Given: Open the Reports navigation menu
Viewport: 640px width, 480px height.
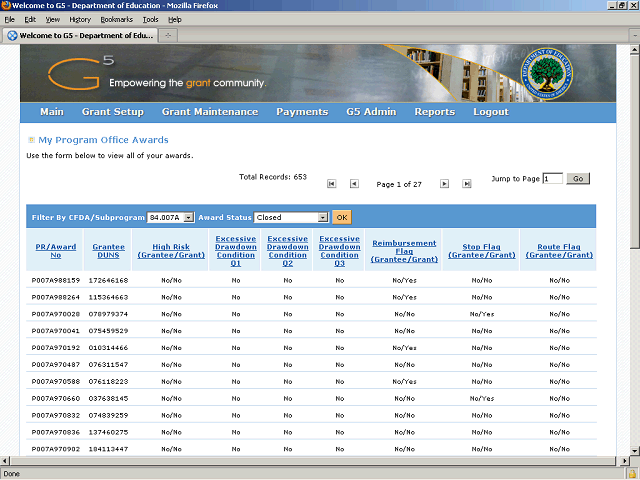Looking at the screenshot, I should (x=434, y=112).
